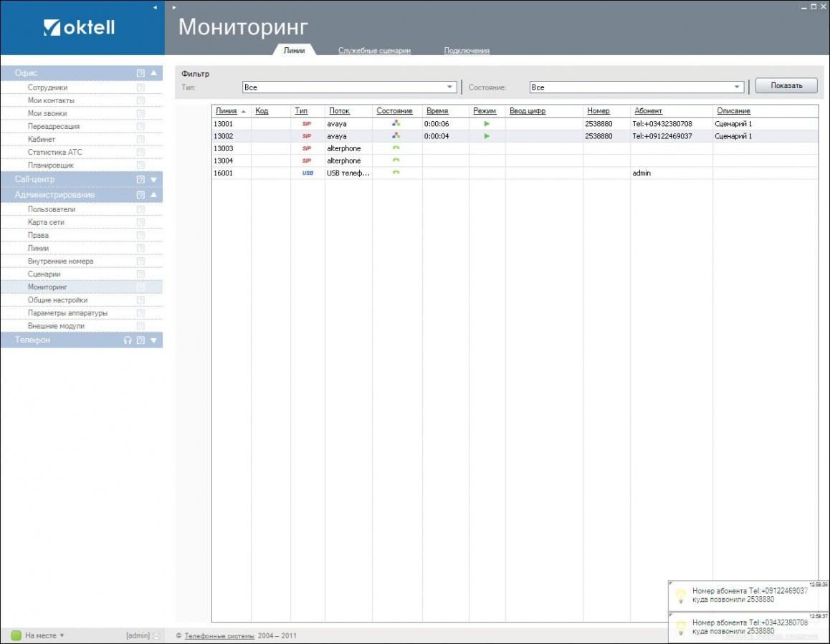Click the oktell logo
The width and height of the screenshot is (830, 644).
pyautogui.click(x=79, y=28)
